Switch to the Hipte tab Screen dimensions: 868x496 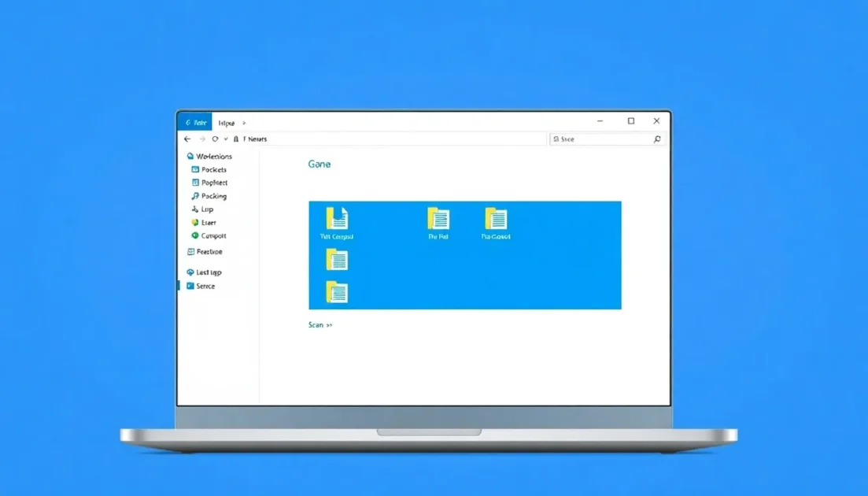(x=227, y=123)
